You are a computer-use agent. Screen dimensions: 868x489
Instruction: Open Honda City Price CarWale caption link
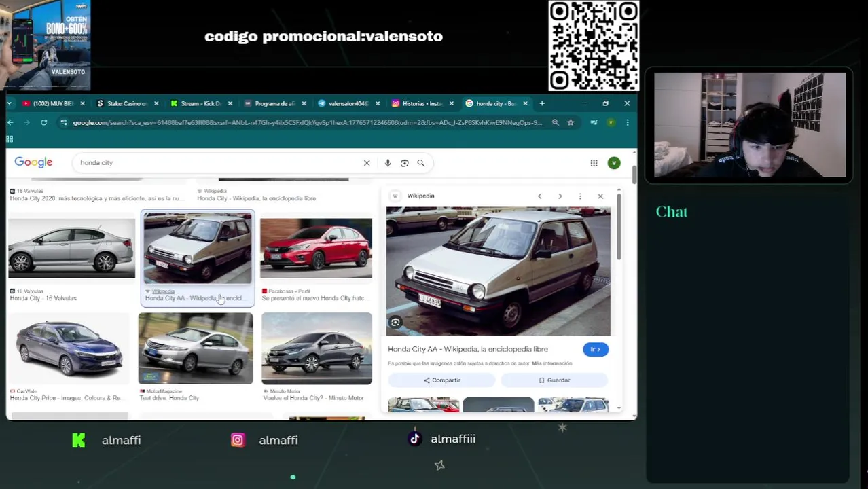point(65,398)
